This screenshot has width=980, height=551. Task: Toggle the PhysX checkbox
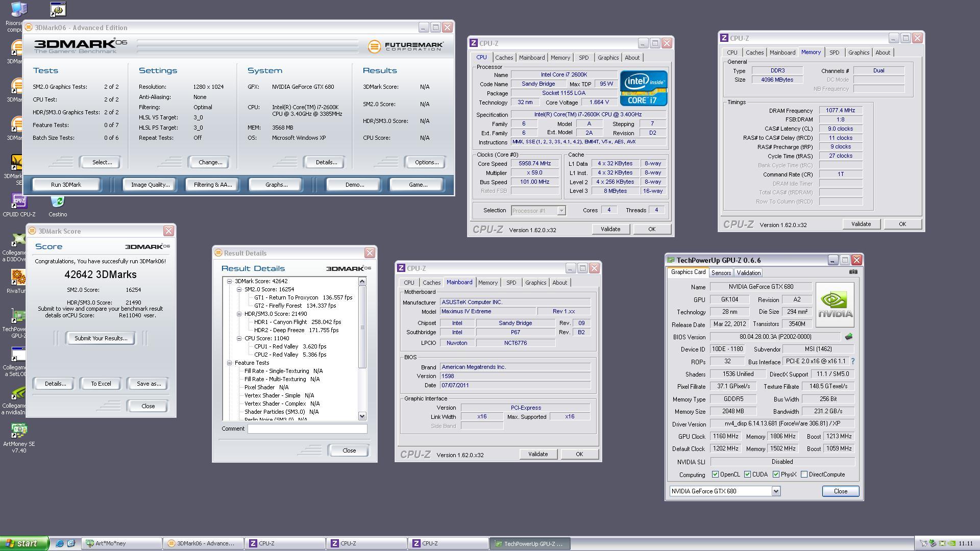pyautogui.click(x=776, y=474)
